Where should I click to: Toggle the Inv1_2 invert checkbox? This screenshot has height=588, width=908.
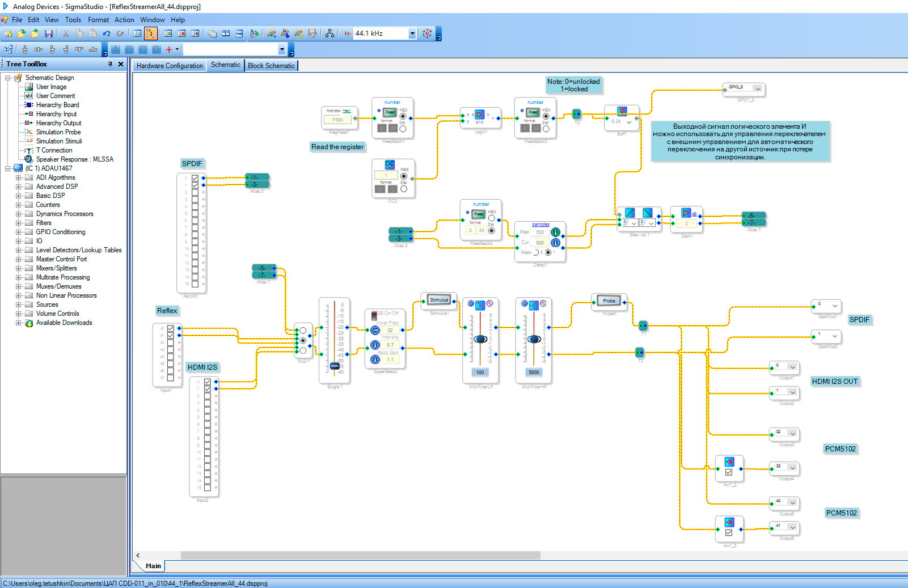pos(729,472)
